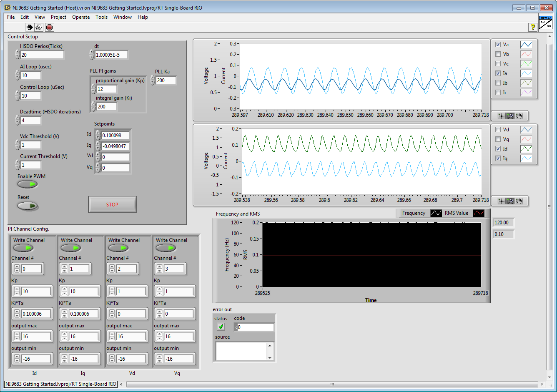This screenshot has width=557, height=392.
Task: Click the Run Continuously toolbar icon
Action: pos(39,27)
